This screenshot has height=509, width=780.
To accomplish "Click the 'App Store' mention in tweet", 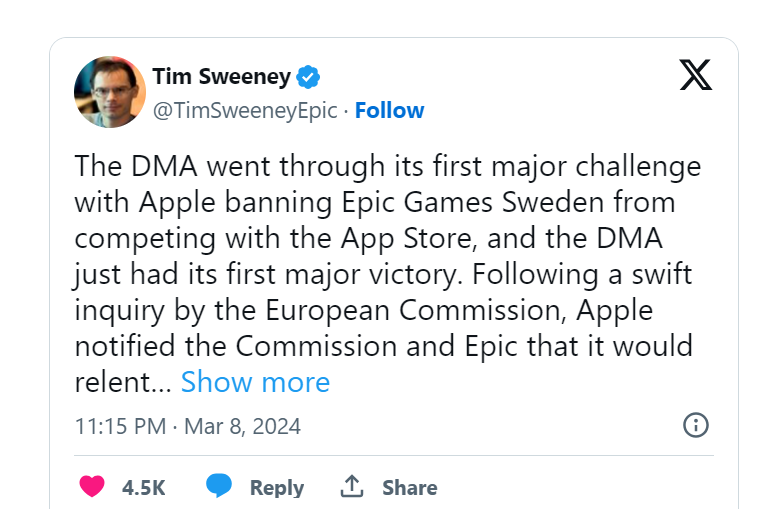I will 406,239.
